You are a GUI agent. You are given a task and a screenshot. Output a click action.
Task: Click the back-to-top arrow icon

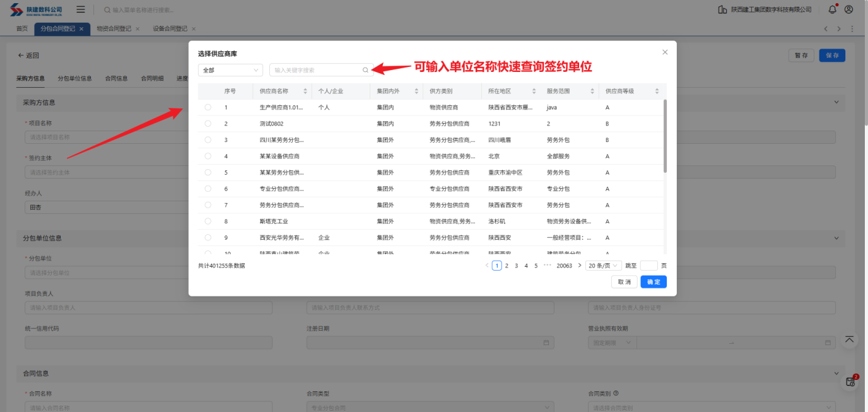[850, 339]
